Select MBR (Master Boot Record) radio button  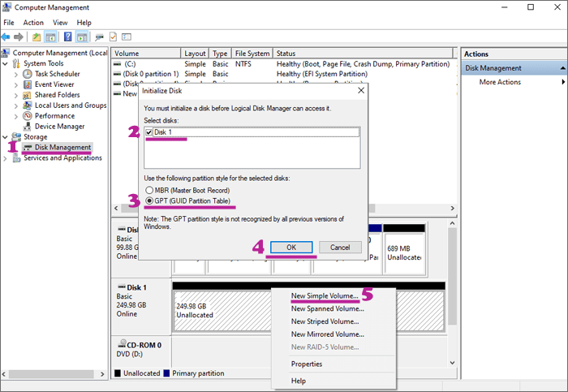coord(149,190)
